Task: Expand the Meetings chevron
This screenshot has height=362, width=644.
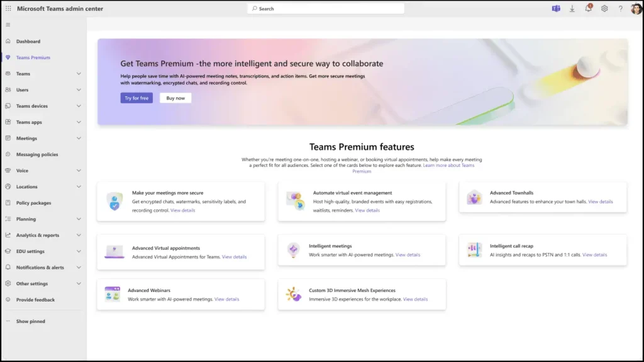Action: pyautogui.click(x=79, y=139)
